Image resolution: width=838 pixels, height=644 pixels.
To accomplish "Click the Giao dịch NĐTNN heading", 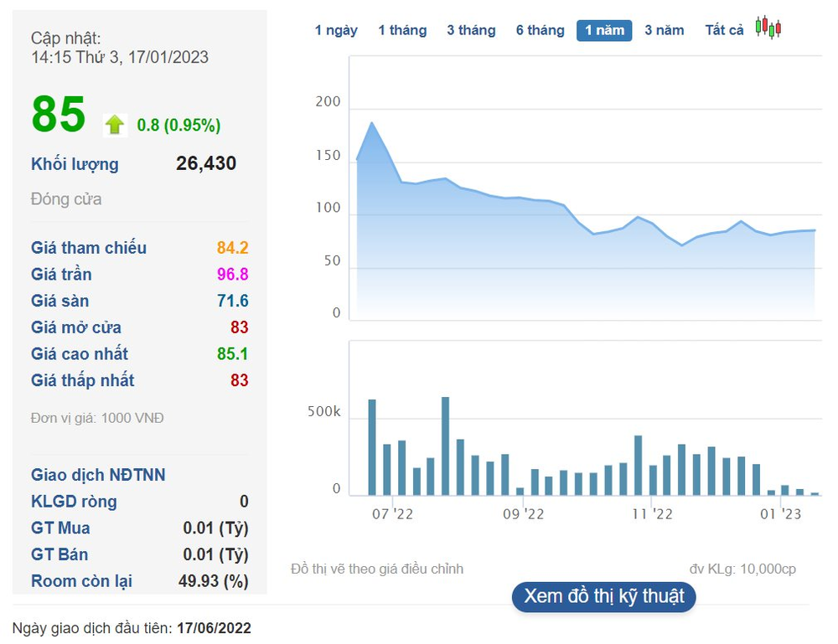I will pos(98,476).
